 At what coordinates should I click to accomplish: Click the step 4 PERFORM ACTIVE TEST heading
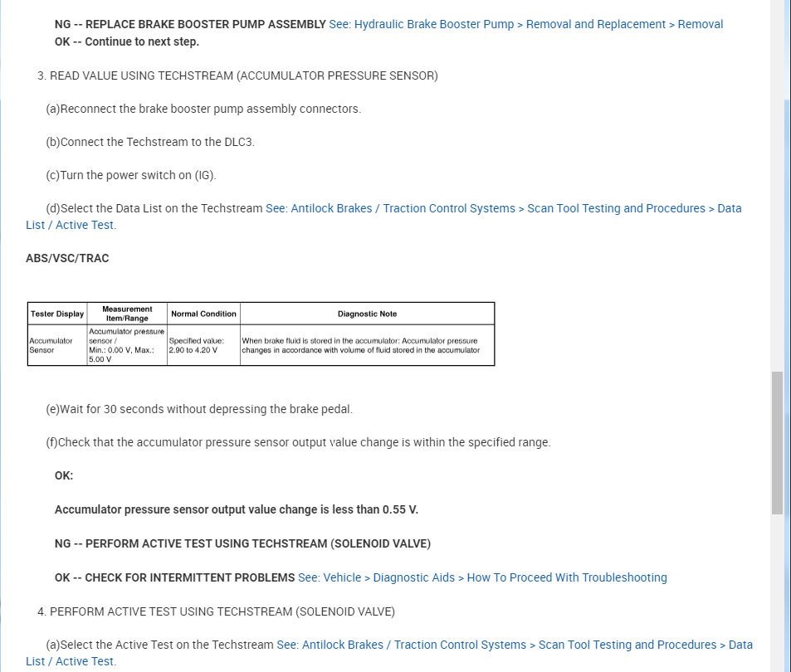[216, 611]
